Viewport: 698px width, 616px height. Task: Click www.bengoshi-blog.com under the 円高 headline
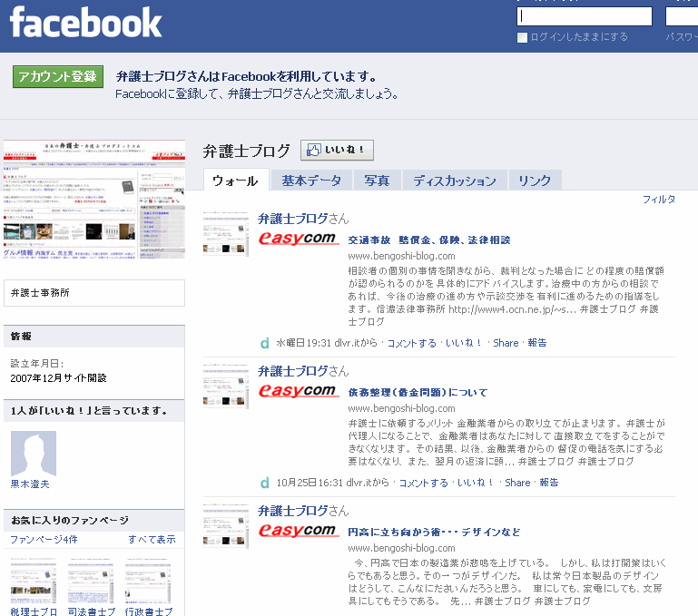(x=401, y=548)
